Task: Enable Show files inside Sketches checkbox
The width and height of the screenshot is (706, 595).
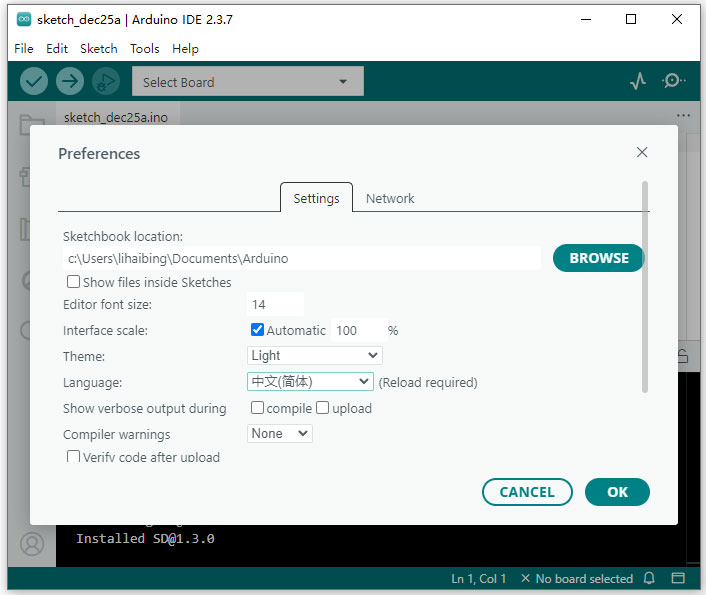Action: coord(73,282)
